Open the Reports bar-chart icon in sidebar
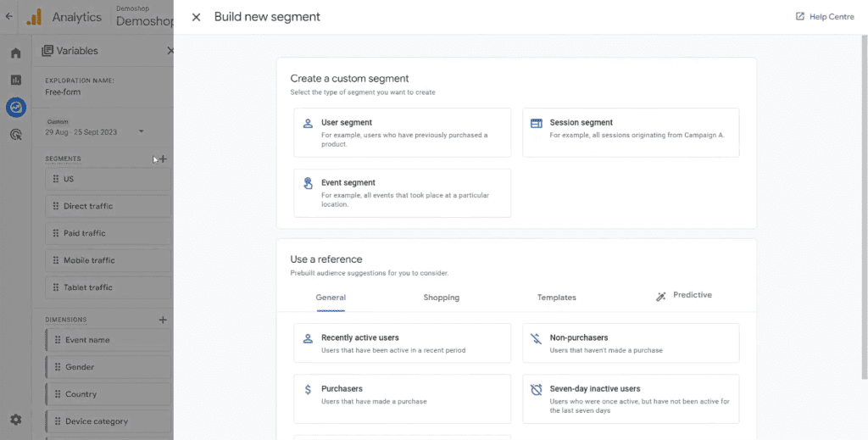The height and width of the screenshot is (440, 868). (x=16, y=81)
